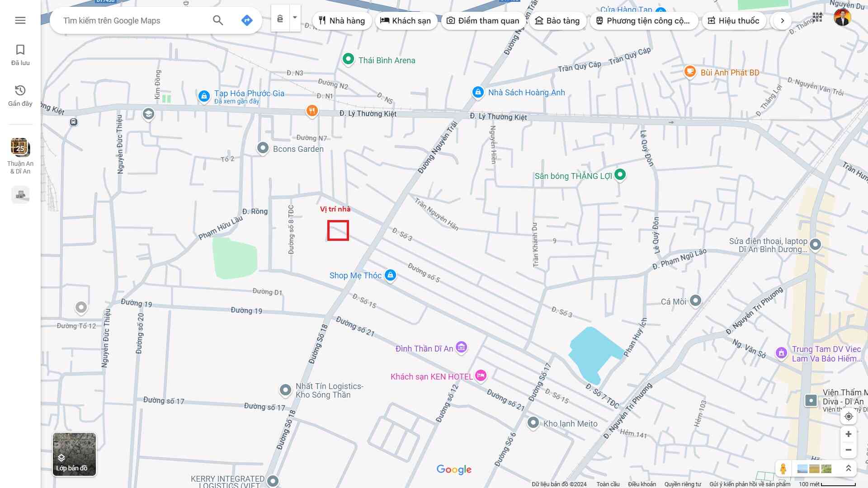Select the Khách sạn category chip
The height and width of the screenshot is (488, 868).
[x=406, y=21]
